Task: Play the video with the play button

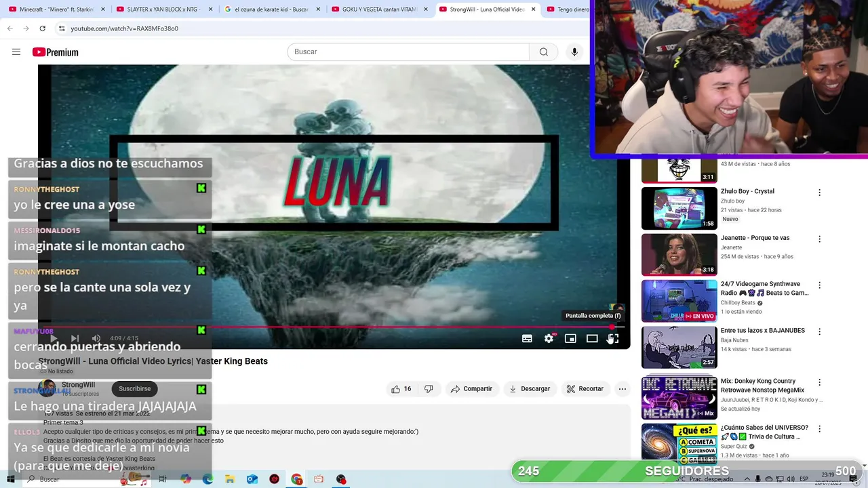Action: (x=54, y=338)
